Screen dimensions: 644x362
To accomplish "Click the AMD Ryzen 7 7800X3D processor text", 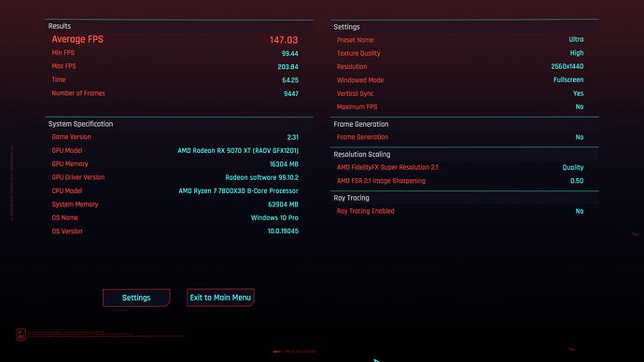I will [239, 191].
